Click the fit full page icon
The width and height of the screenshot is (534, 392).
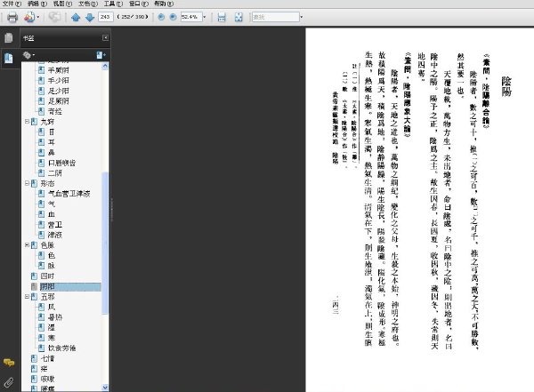[x=239, y=17]
